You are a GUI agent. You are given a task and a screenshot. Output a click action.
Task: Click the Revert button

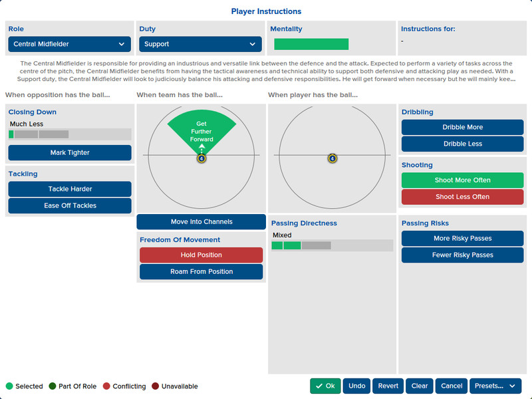(388, 386)
